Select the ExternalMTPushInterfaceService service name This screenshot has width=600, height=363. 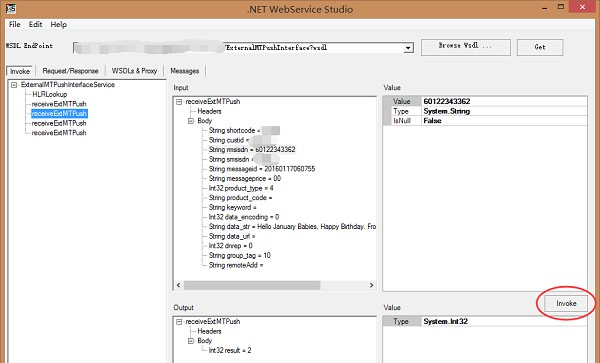(68, 85)
